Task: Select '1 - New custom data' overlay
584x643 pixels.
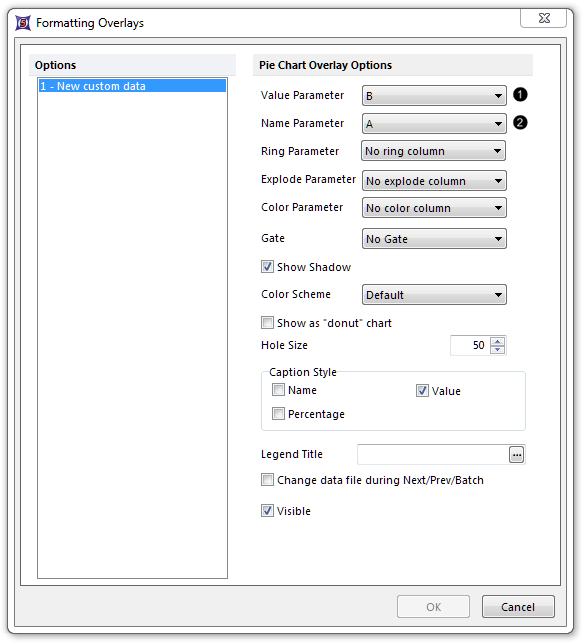Action: 132,86
